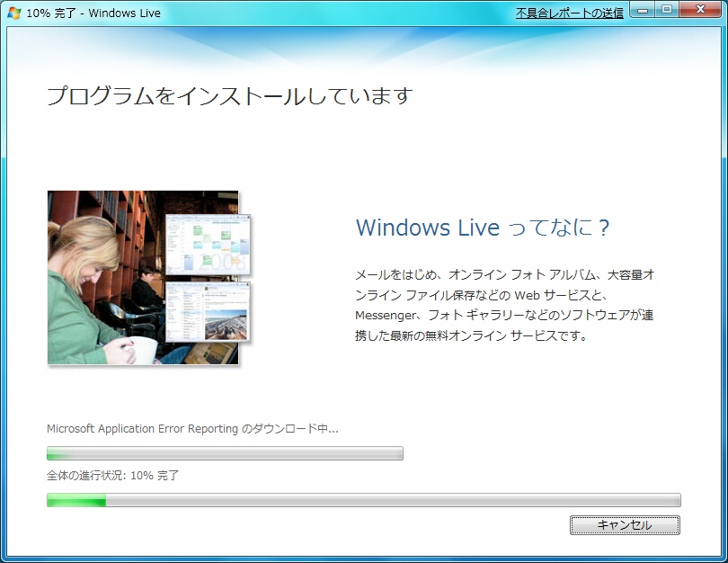Maximize the Windows Live installer window
Screen dimensions: 728x563
pyautogui.click(x=667, y=10)
